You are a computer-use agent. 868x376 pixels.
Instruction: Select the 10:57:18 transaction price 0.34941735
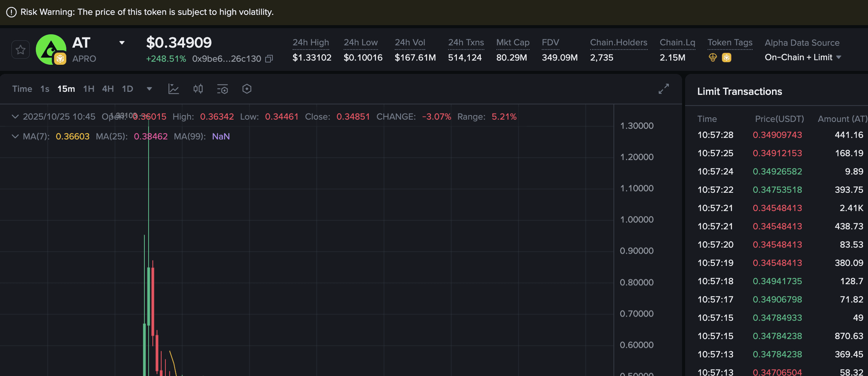[x=777, y=281]
